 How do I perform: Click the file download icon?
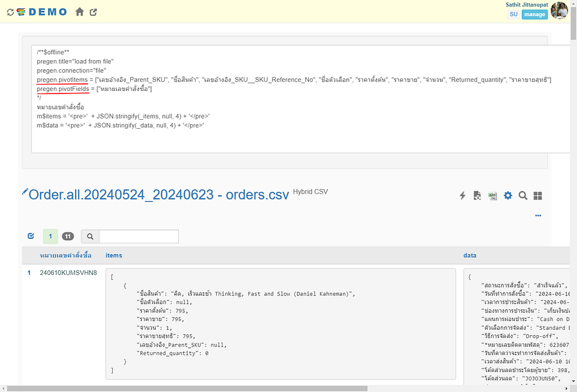(x=477, y=195)
